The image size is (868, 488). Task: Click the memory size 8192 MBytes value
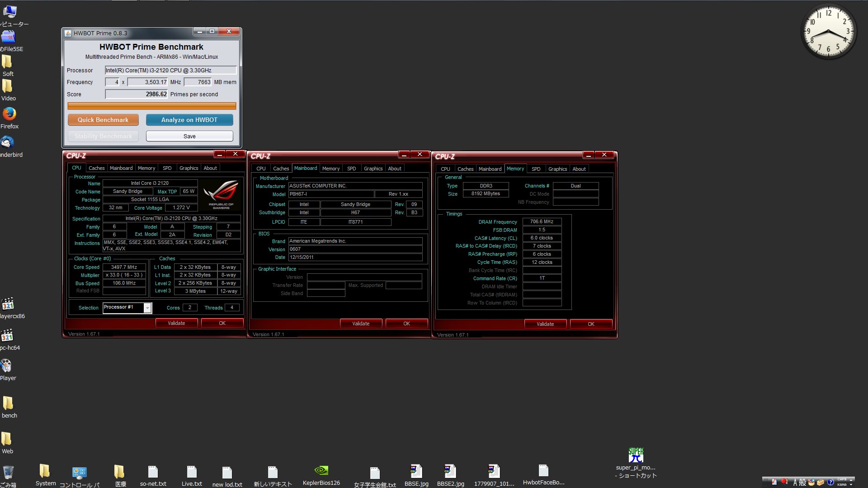coord(486,193)
